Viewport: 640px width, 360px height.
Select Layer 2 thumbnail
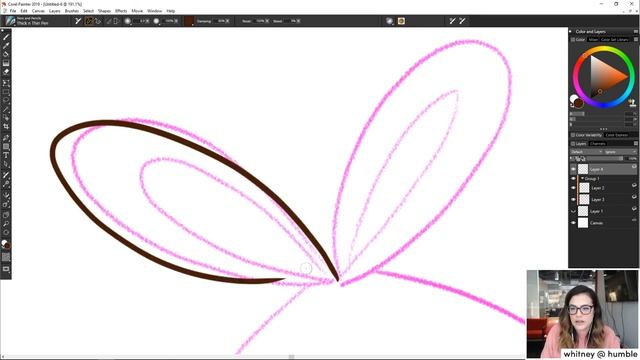(584, 188)
